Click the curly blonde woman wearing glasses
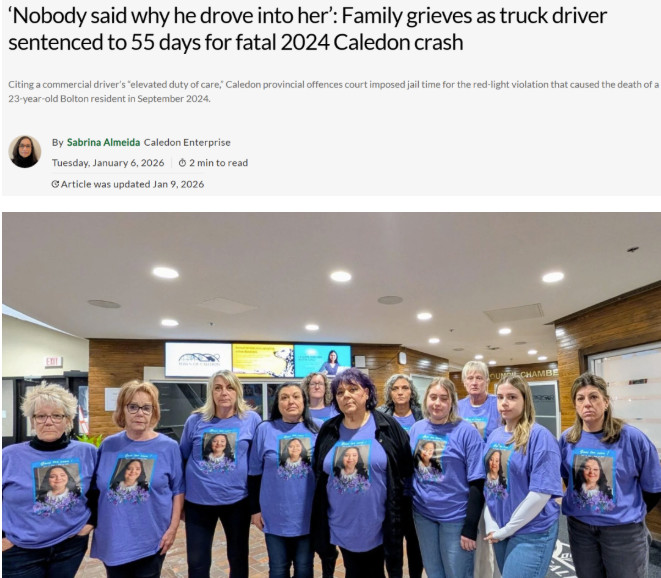The width and height of the screenshot is (661, 578). click(48, 481)
